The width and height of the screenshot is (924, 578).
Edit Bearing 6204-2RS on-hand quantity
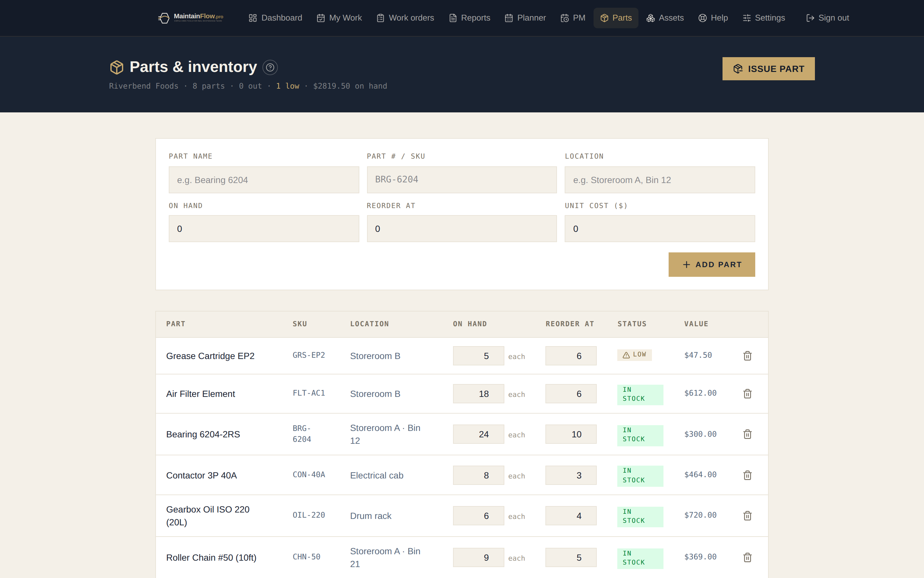pyautogui.click(x=478, y=434)
